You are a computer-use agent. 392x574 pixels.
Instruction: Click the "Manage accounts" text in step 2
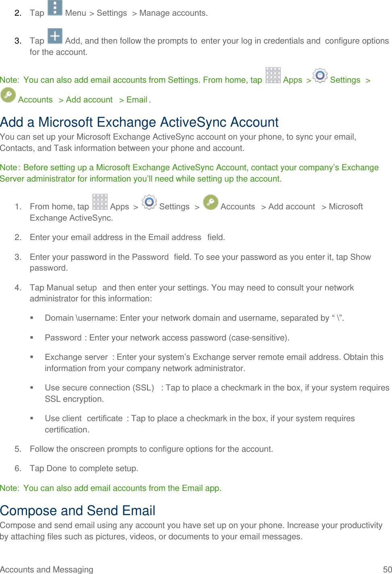click(173, 13)
